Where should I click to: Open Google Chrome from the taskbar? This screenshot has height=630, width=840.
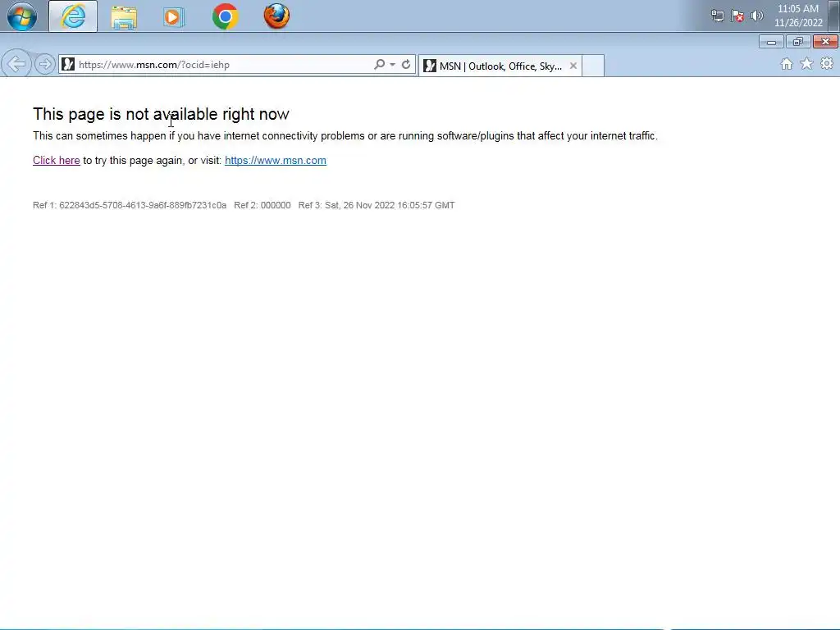click(x=225, y=16)
